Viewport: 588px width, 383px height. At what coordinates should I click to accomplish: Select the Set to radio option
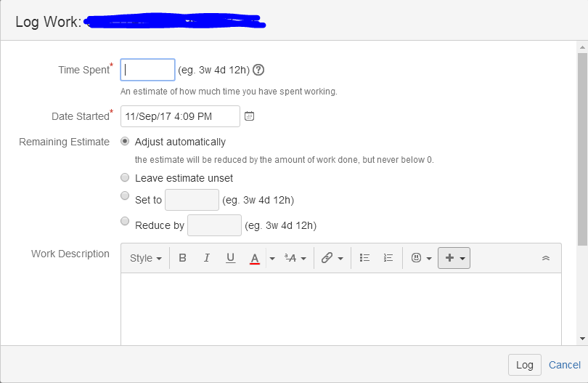[x=125, y=195]
